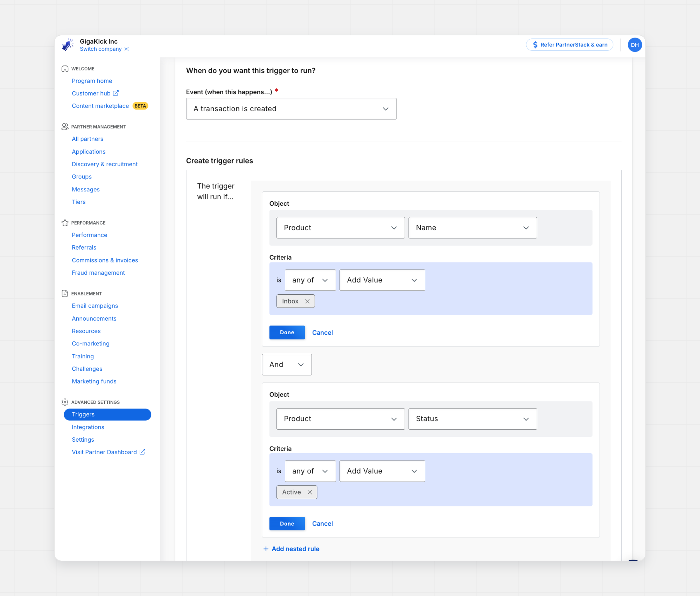Open the second rule's 'any of' dropdown
This screenshot has width=700, height=596.
tap(310, 471)
